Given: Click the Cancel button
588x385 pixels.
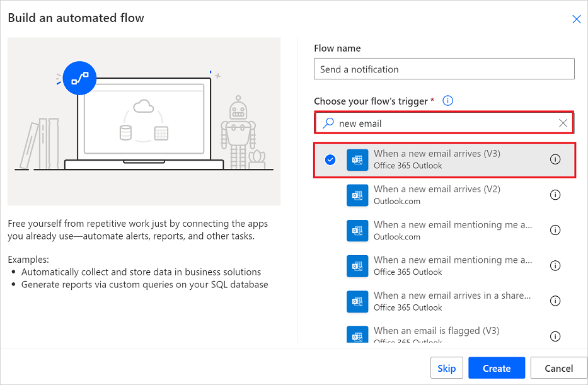Looking at the screenshot, I should [x=559, y=368].
